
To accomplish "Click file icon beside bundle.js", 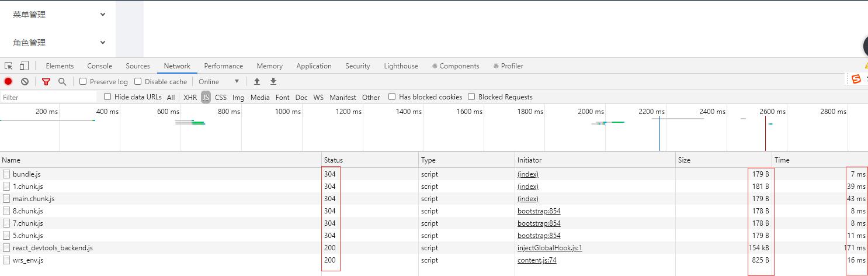I will click(x=6, y=174).
